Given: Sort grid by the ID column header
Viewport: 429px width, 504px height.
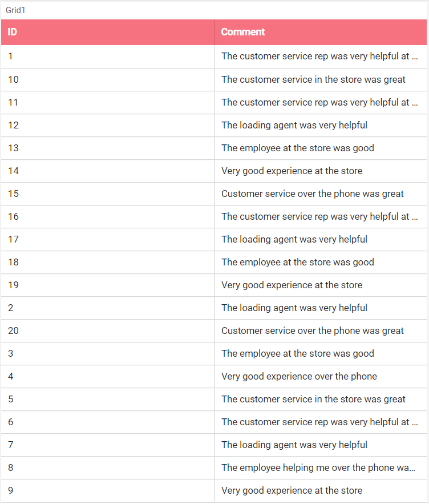Looking at the screenshot, I should [108, 32].
